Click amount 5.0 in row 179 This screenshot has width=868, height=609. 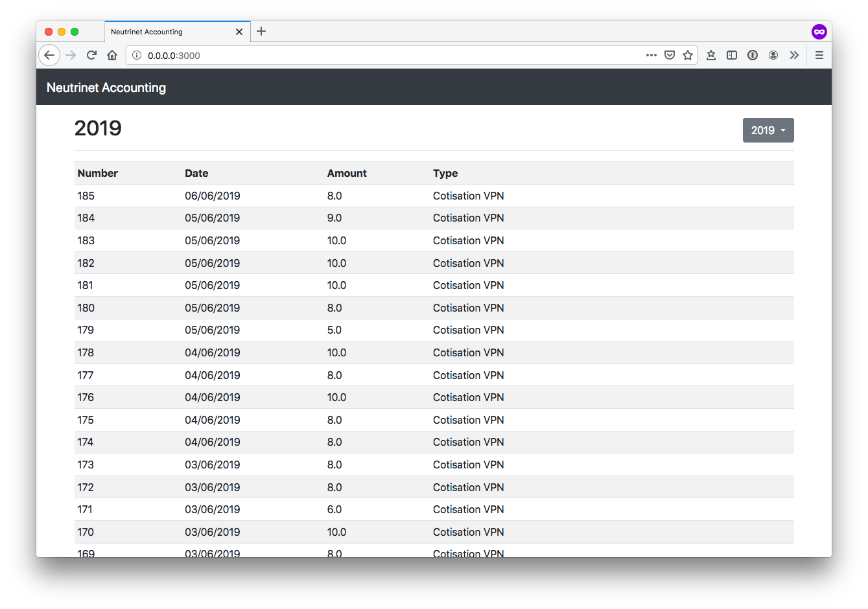point(334,330)
